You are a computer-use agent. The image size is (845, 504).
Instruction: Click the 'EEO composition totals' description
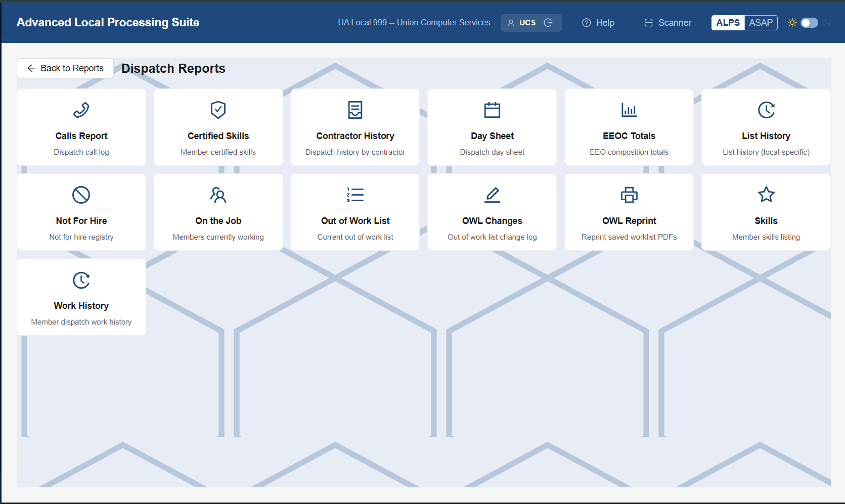pyautogui.click(x=629, y=152)
